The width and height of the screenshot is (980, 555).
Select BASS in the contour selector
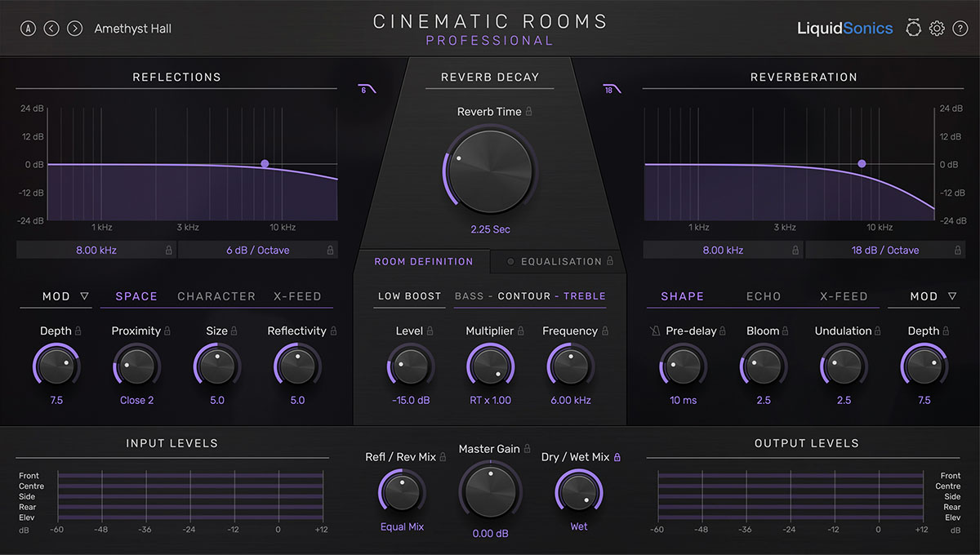tap(469, 296)
